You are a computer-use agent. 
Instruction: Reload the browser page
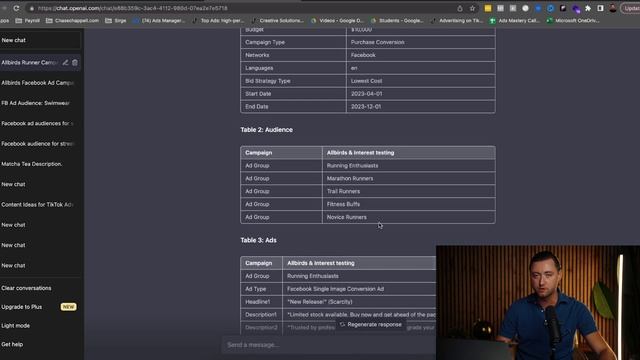tap(16, 8)
